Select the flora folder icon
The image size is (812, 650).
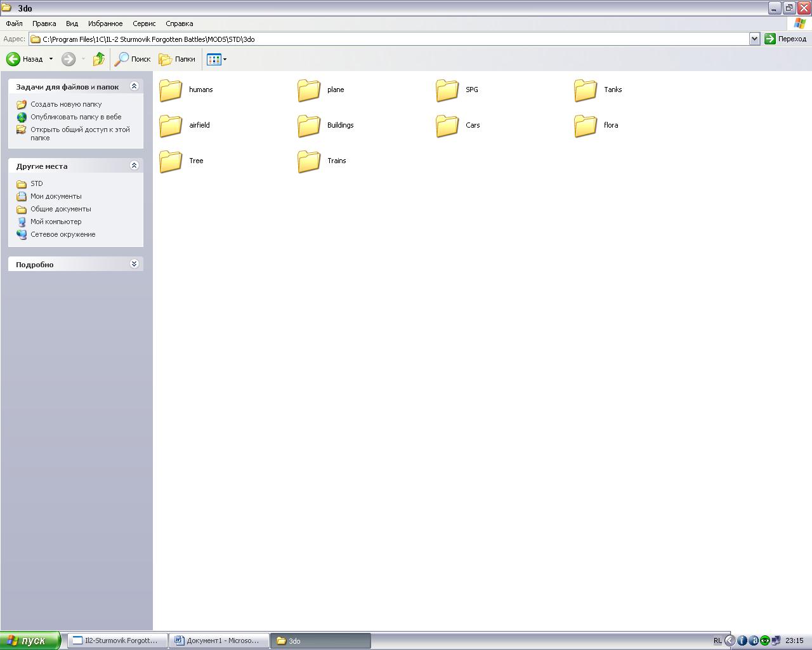click(x=586, y=126)
